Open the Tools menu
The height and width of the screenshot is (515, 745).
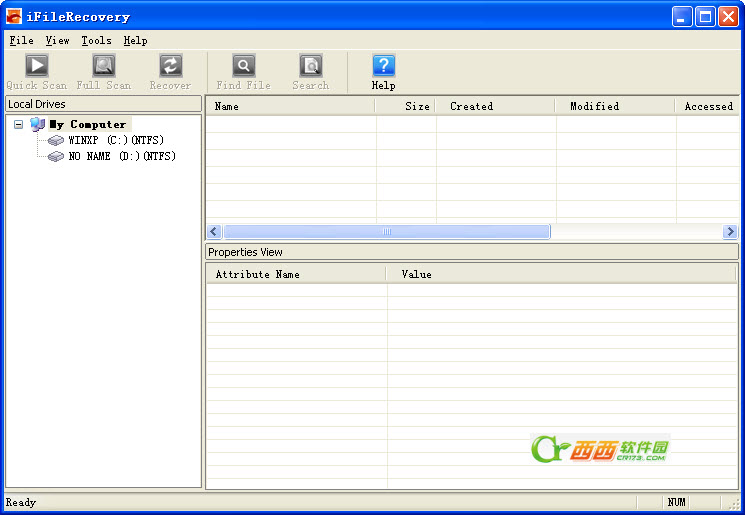(96, 41)
